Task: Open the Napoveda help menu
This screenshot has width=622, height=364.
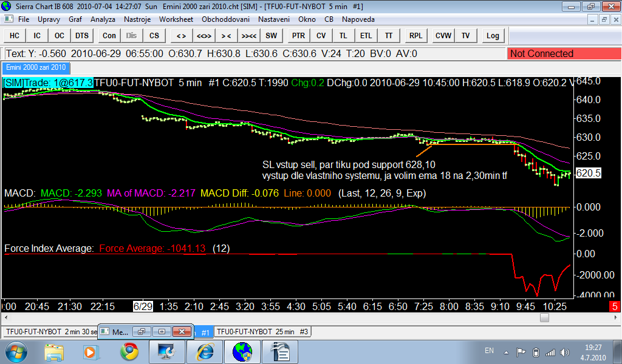Action: [358, 19]
